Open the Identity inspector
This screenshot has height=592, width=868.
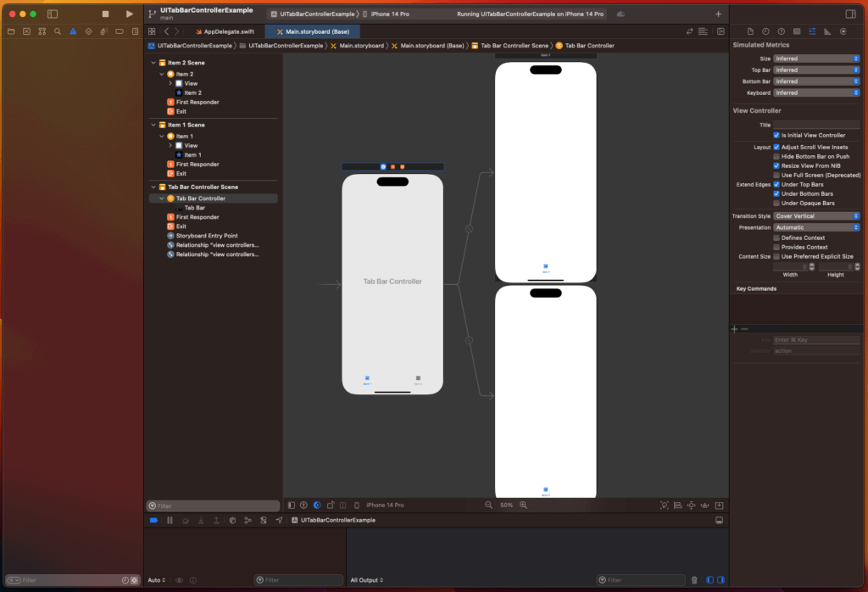(797, 31)
